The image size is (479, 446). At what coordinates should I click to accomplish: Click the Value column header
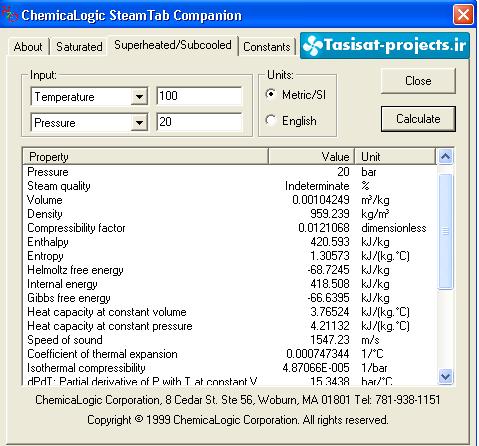[x=311, y=157]
